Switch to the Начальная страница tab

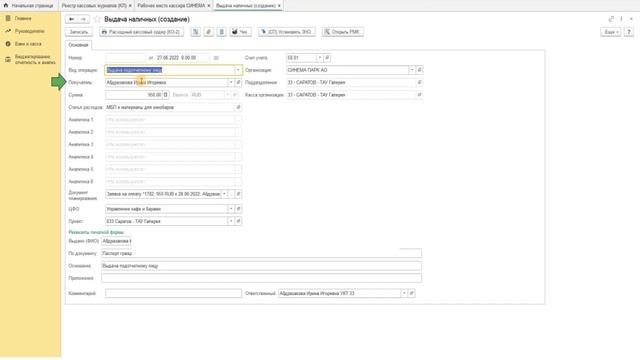(29, 6)
